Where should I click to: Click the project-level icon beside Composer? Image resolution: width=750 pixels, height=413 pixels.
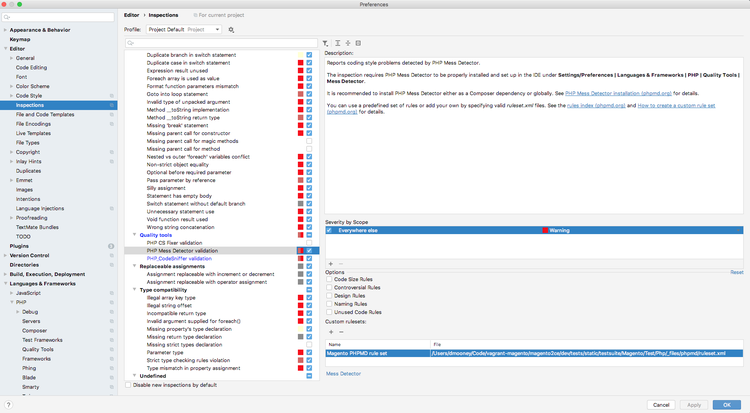click(x=111, y=331)
